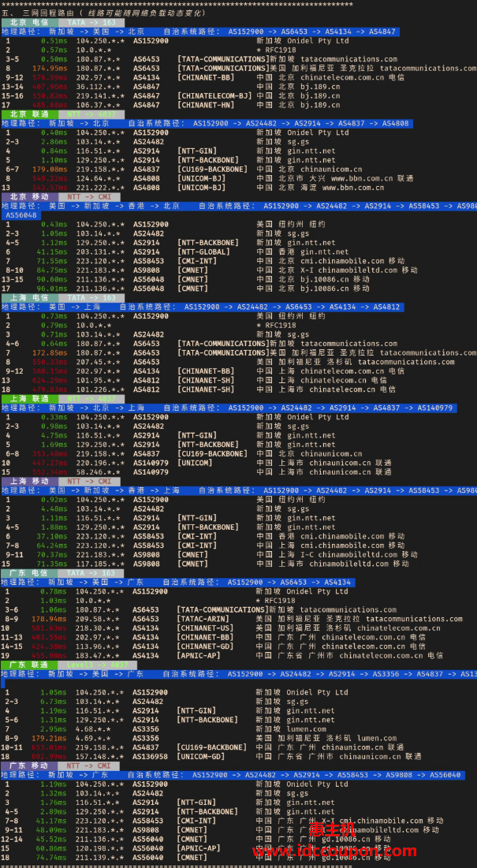Image resolution: width=477 pixels, height=868 pixels.
Task: Click the 广东 电信 section header
Action: click(28, 572)
